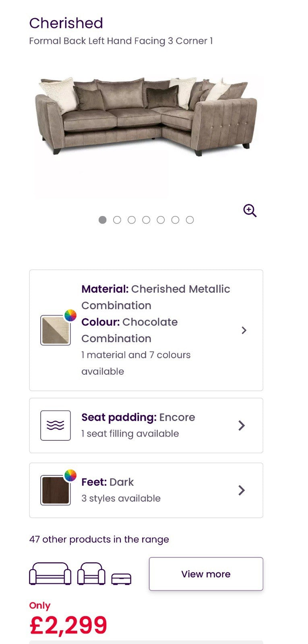Click the seat padding waves icon
The height and width of the screenshot is (644, 308).
(56, 425)
